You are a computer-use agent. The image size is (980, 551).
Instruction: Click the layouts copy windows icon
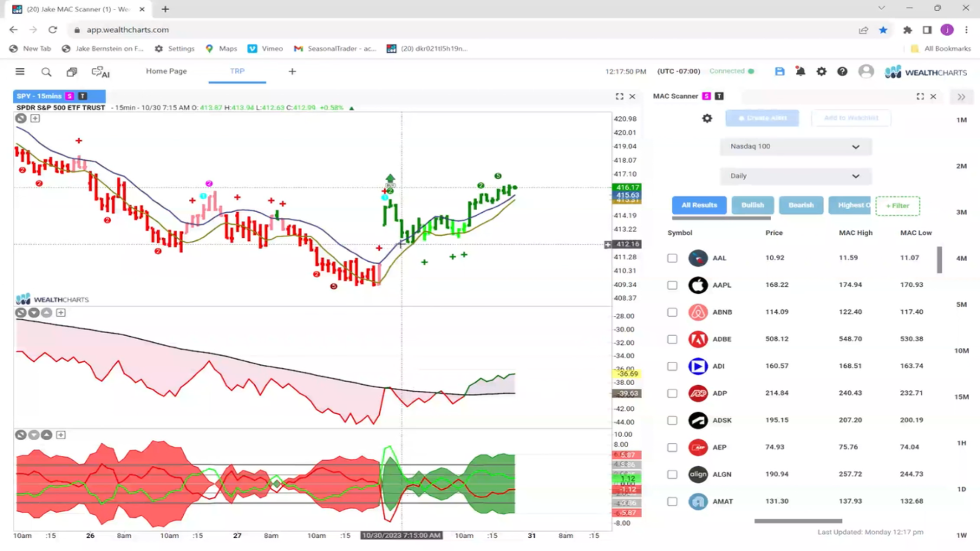[x=72, y=72]
